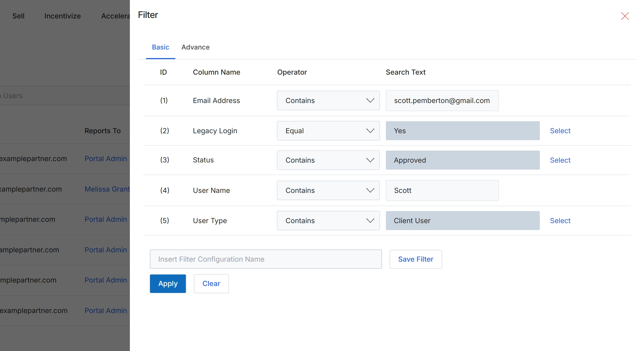The height and width of the screenshot is (351, 644).
Task: Click the Operator header in filter table
Action: [x=292, y=72]
